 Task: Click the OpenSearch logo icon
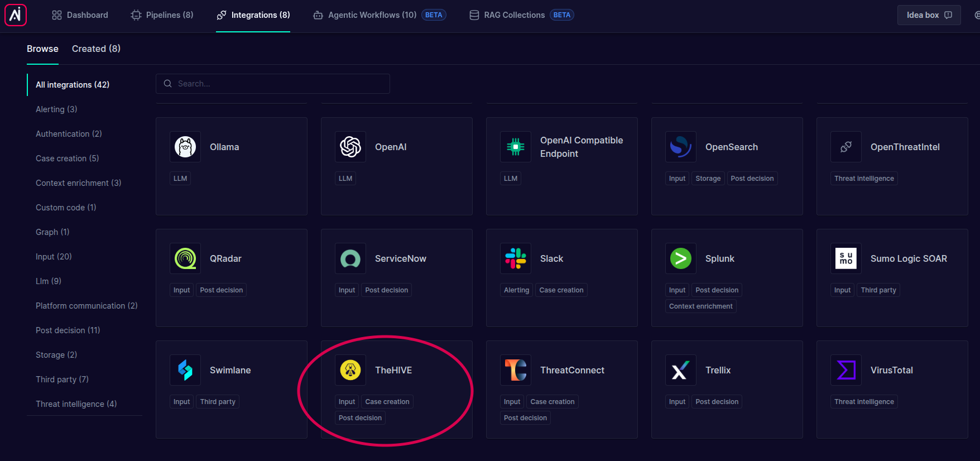[x=681, y=147]
